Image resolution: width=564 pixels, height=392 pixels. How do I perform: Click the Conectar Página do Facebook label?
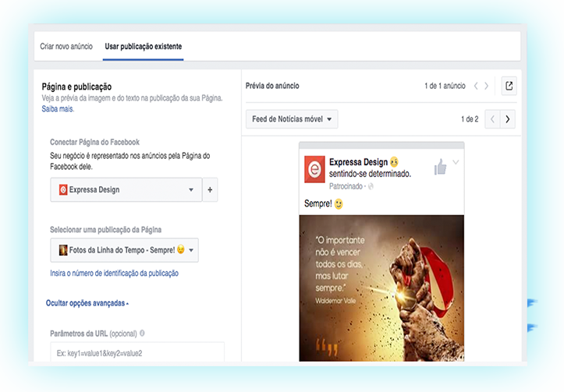pyautogui.click(x=94, y=143)
